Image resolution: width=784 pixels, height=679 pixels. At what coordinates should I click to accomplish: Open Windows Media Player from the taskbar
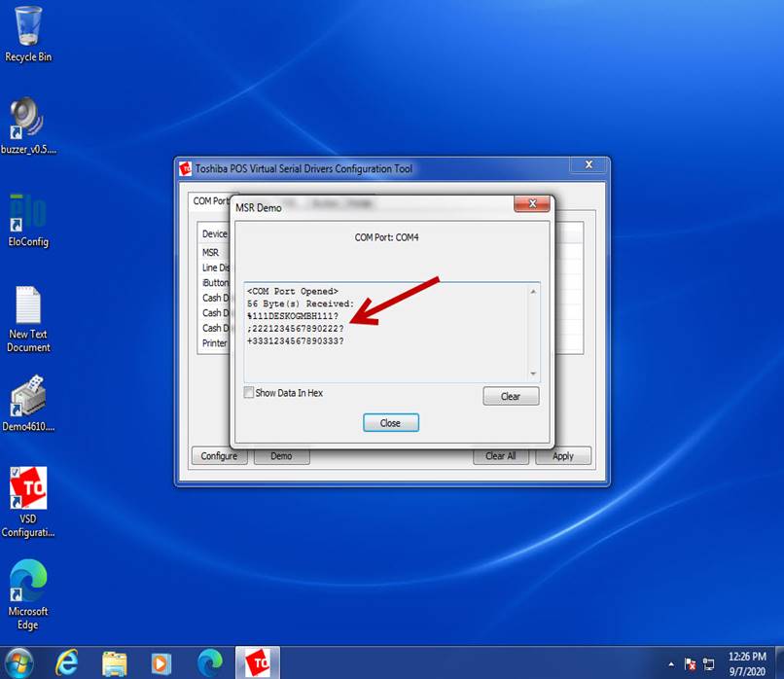pos(161,662)
